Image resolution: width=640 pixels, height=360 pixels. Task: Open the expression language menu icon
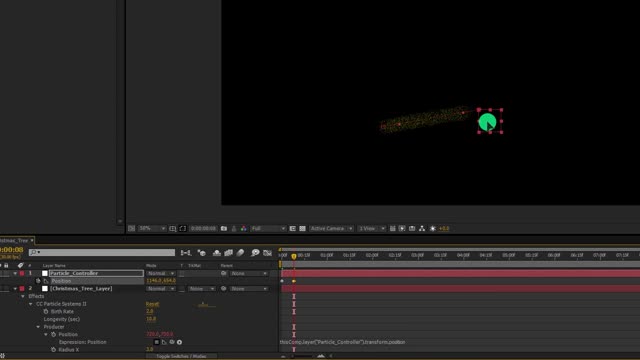click(x=179, y=342)
